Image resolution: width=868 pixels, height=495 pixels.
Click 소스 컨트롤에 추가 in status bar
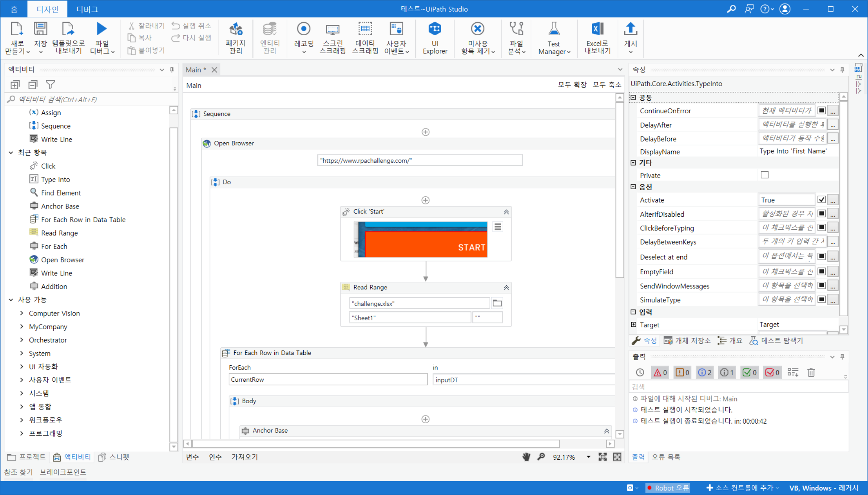click(x=743, y=488)
